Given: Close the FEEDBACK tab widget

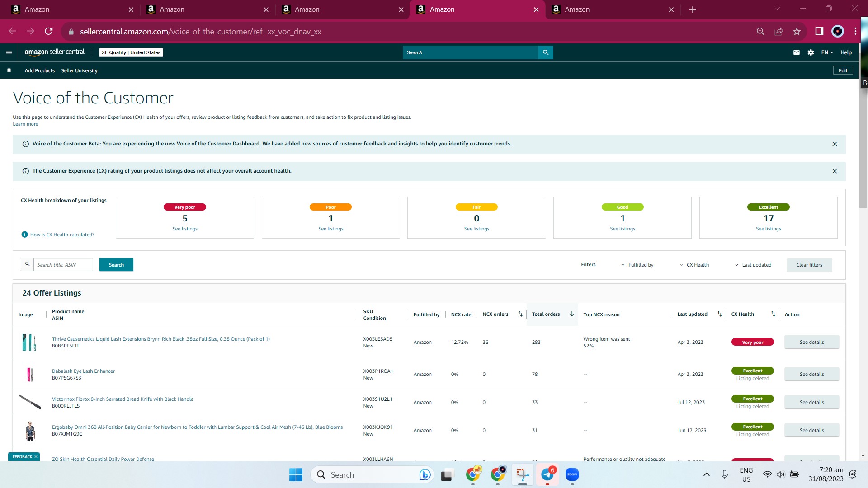Looking at the screenshot, I should pyautogui.click(x=36, y=457).
